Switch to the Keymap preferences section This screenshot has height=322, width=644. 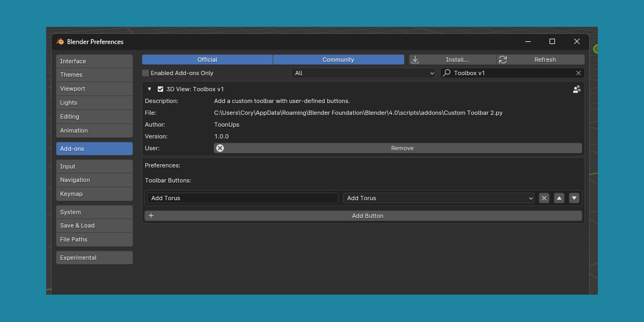pos(94,194)
